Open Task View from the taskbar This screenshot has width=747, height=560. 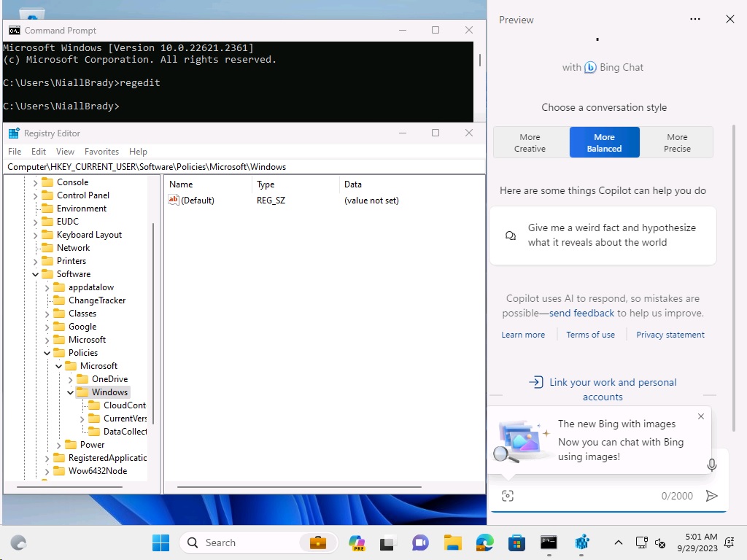pos(387,542)
